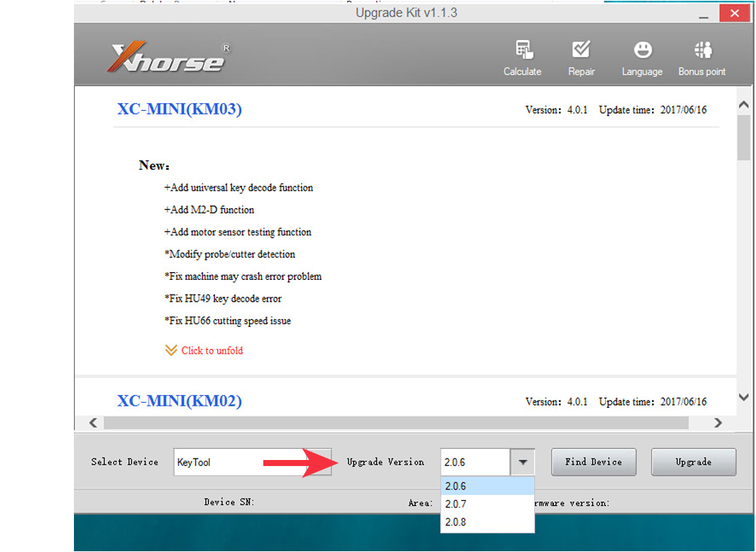Click the text *Fix machine may crash error problem
The width and height of the screenshot is (756, 552).
(243, 276)
